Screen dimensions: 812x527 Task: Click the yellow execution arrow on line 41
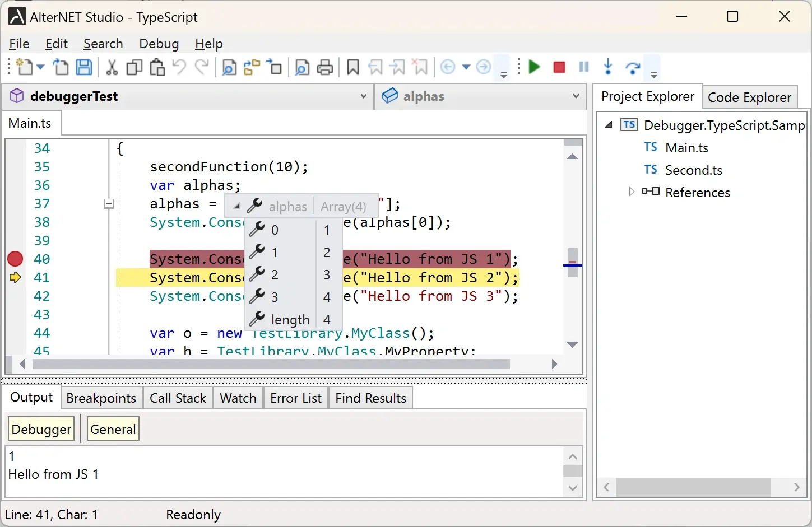[x=15, y=277]
